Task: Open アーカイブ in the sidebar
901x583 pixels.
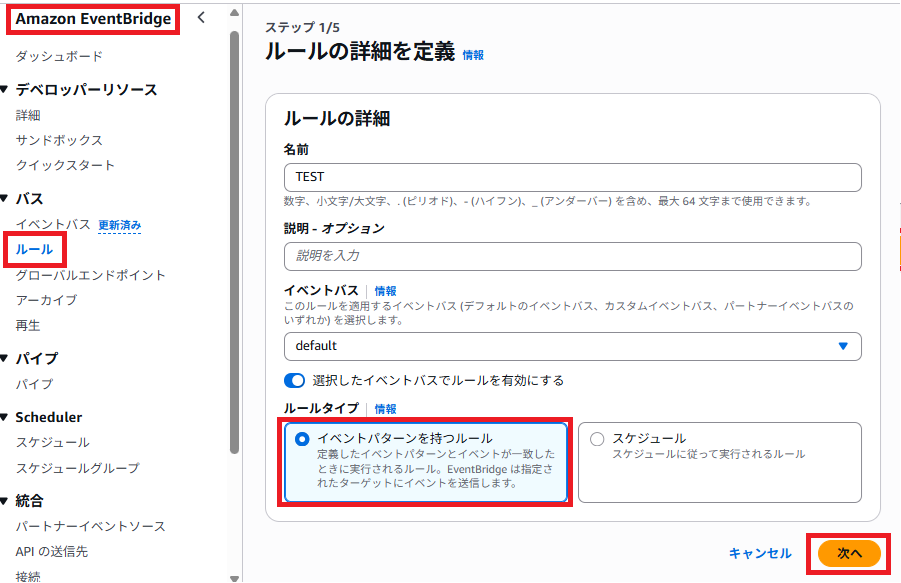Action: (x=47, y=300)
